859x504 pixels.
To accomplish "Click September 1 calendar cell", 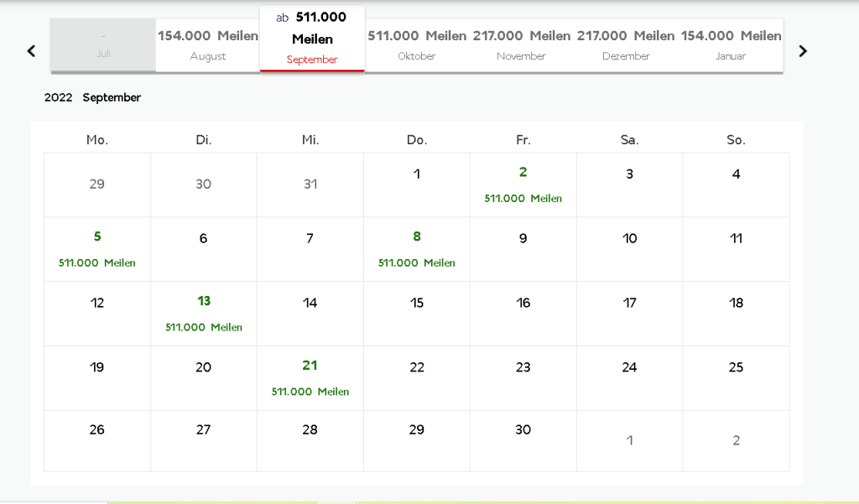I will pos(417,184).
